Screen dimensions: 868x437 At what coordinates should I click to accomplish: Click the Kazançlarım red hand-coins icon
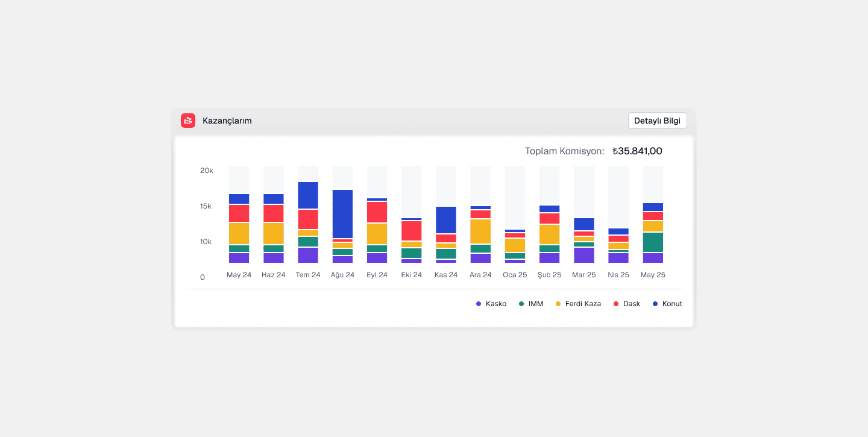(188, 121)
